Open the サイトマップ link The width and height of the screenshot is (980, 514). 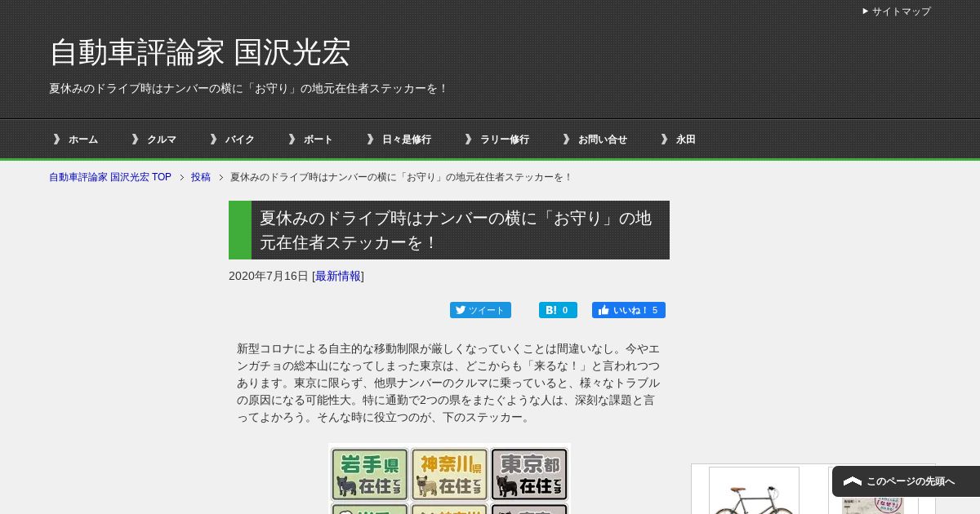point(901,11)
